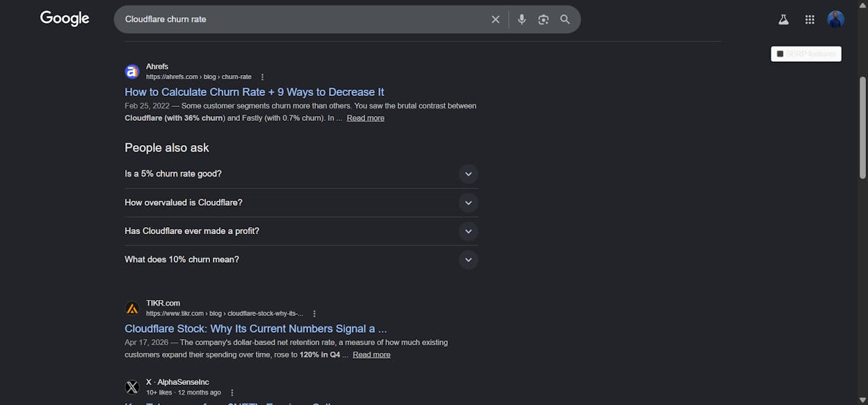Screen dimensions: 868x405
Task: Click bold "Cloudflare (with 36% churn)" text
Action: click(175, 118)
